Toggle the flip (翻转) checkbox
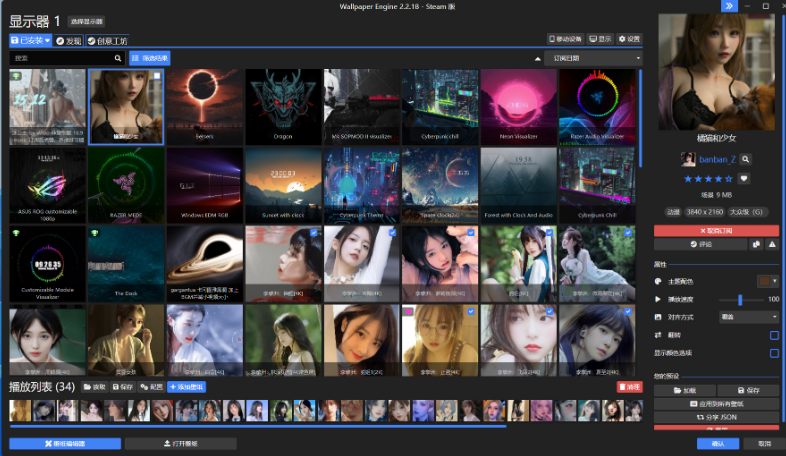The width and height of the screenshot is (786, 456). pos(774,335)
